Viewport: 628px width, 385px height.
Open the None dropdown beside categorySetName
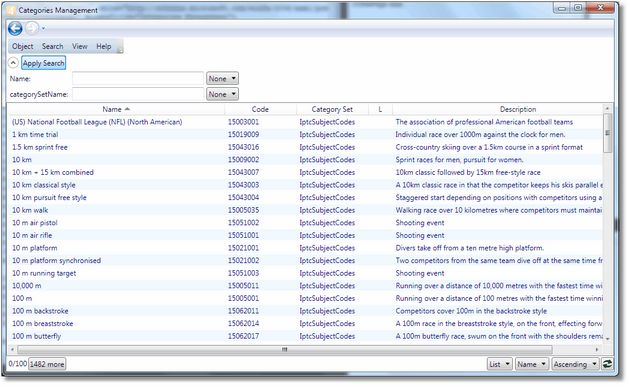pos(222,94)
